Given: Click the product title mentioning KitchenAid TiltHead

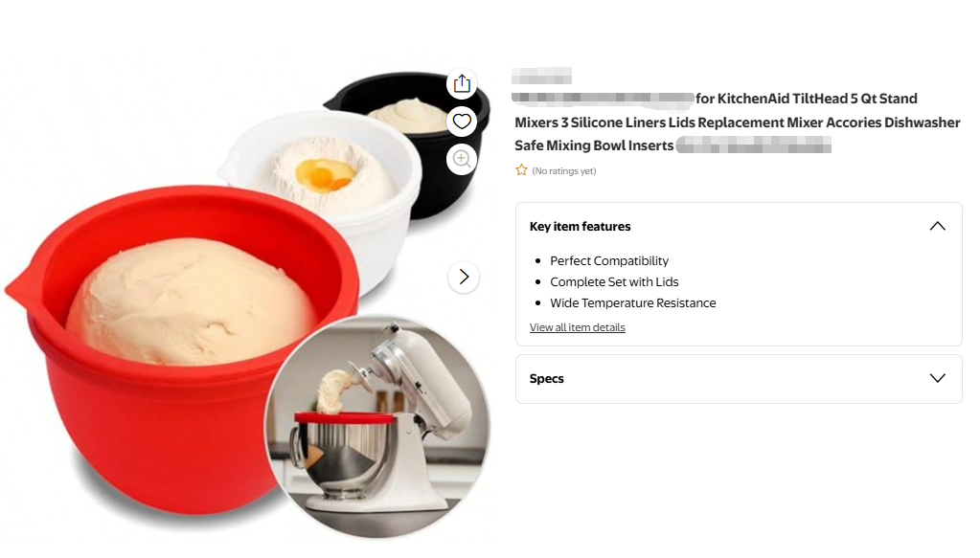Looking at the screenshot, I should [x=737, y=122].
